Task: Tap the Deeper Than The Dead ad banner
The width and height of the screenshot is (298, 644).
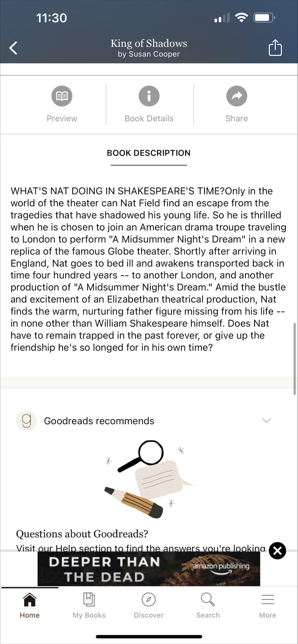Action: (x=149, y=569)
